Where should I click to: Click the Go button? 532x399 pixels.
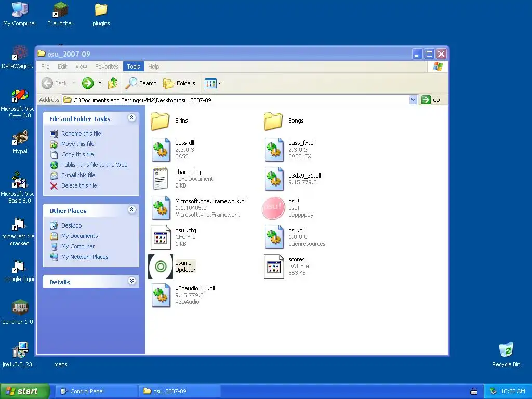point(431,100)
